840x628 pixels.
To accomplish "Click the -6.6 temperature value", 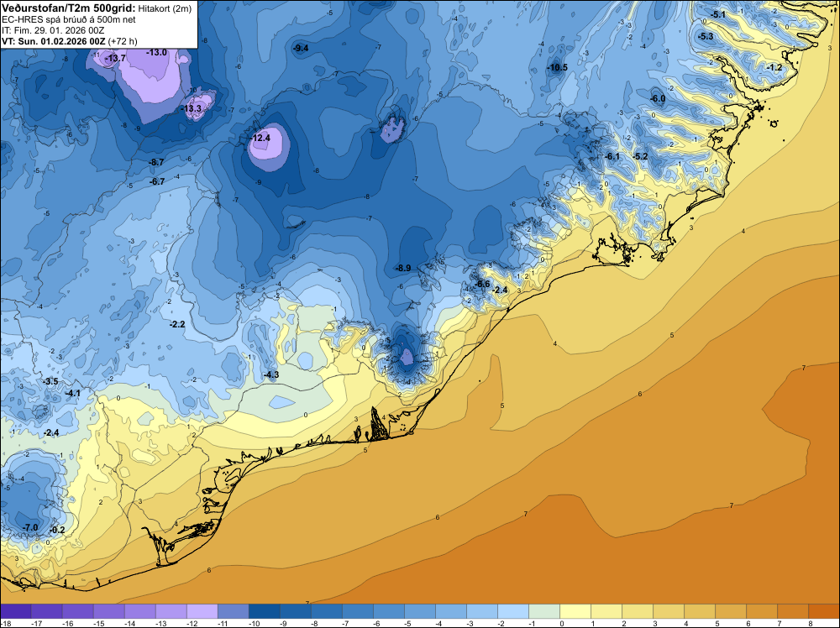I will tap(483, 285).
